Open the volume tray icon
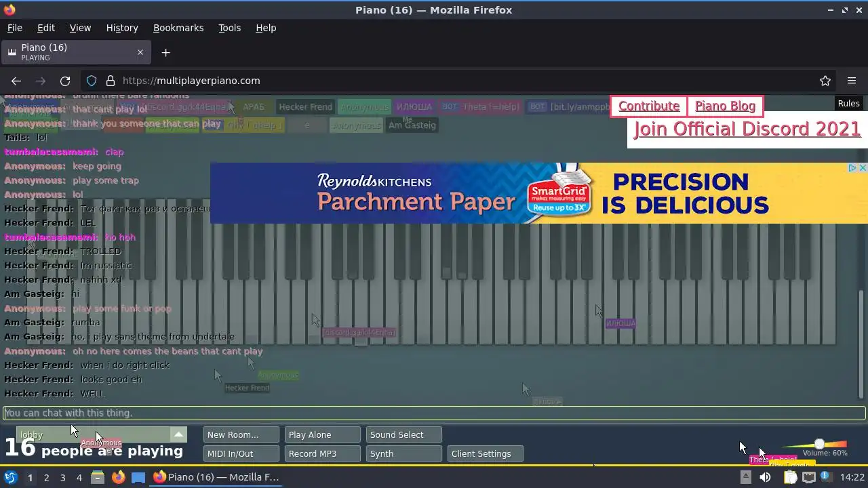This screenshot has height=488, width=868. (765, 477)
